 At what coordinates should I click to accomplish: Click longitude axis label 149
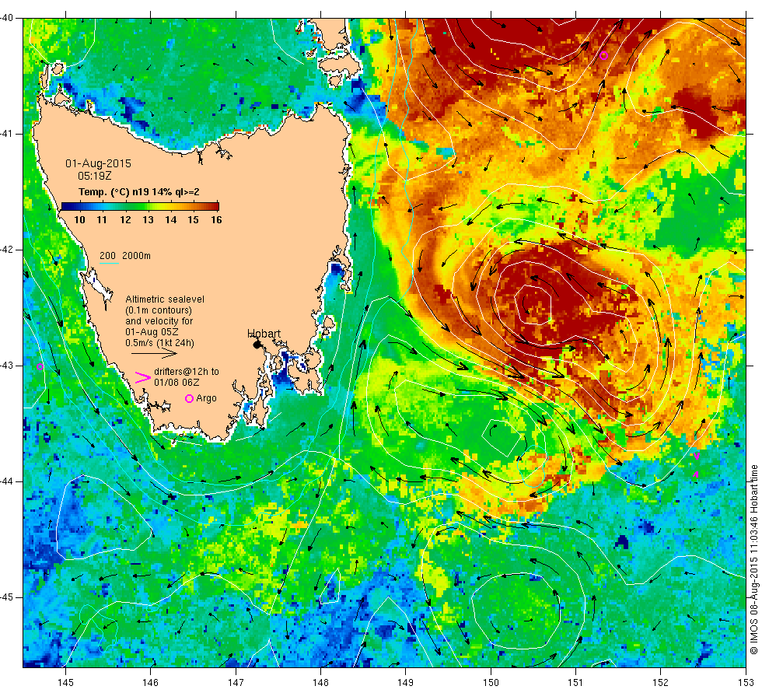[x=406, y=683]
